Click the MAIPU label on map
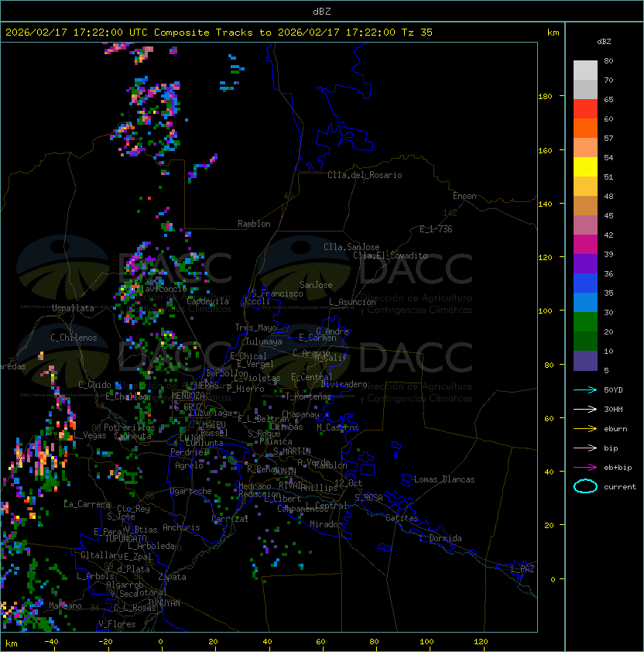The height and width of the screenshot is (652, 644). point(214,425)
